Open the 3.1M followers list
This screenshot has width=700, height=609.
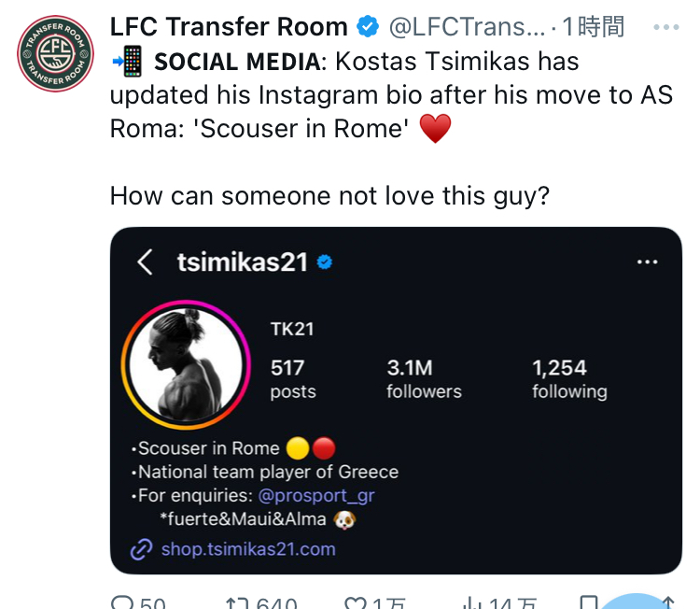(423, 379)
